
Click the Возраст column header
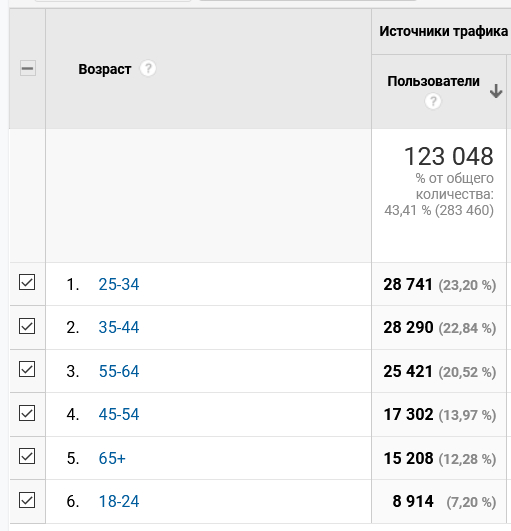[x=105, y=69]
